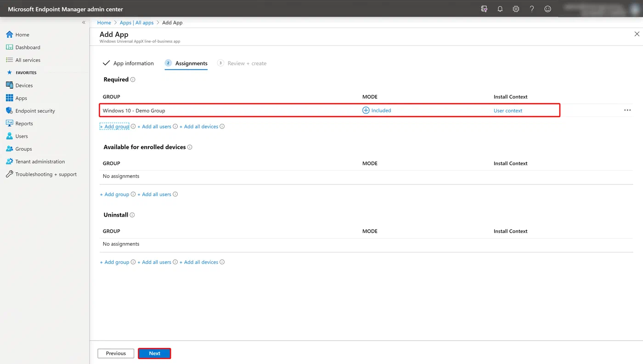
Task: Click the favorites star icon in sidebar
Action: (x=9, y=73)
